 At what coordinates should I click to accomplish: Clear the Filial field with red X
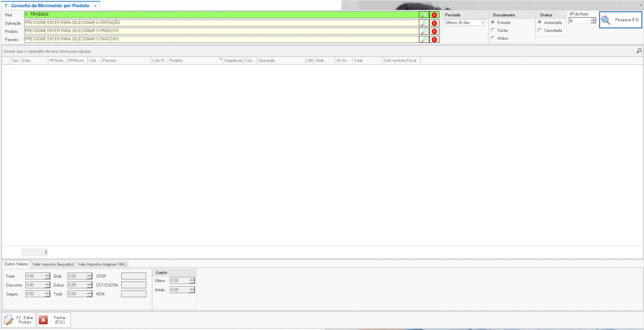[434, 15]
